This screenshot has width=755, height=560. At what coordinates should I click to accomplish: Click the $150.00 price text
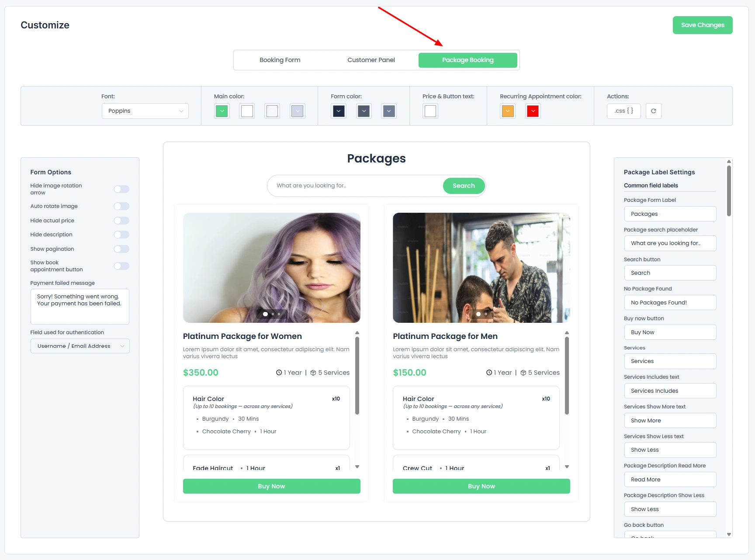pyautogui.click(x=409, y=373)
